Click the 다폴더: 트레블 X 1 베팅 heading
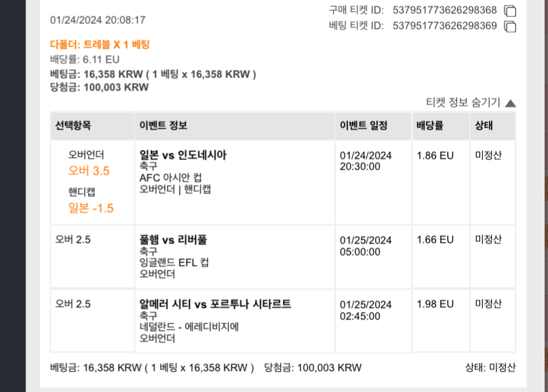This screenshot has width=548, height=392. click(100, 45)
